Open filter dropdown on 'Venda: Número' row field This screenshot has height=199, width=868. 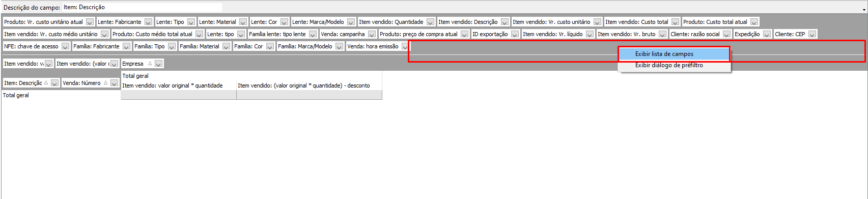coord(114,83)
